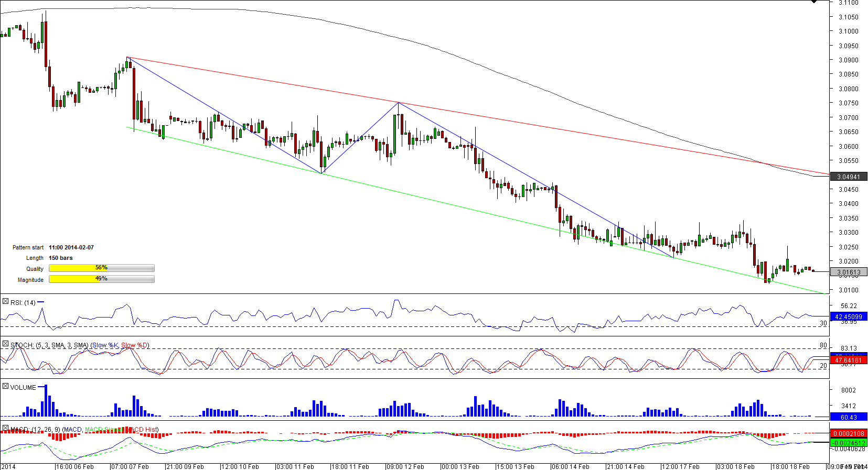Close the RSI indicator panel box

[x=5, y=302]
